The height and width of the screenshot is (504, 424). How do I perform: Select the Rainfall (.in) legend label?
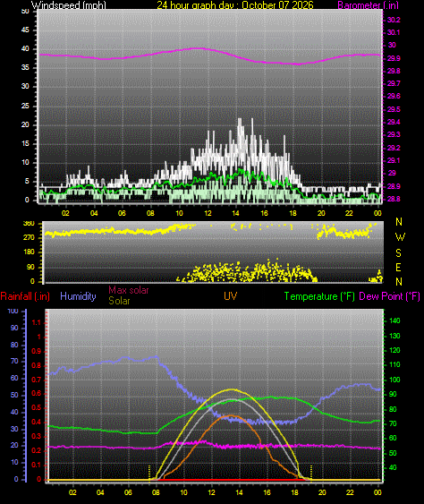click(x=25, y=296)
